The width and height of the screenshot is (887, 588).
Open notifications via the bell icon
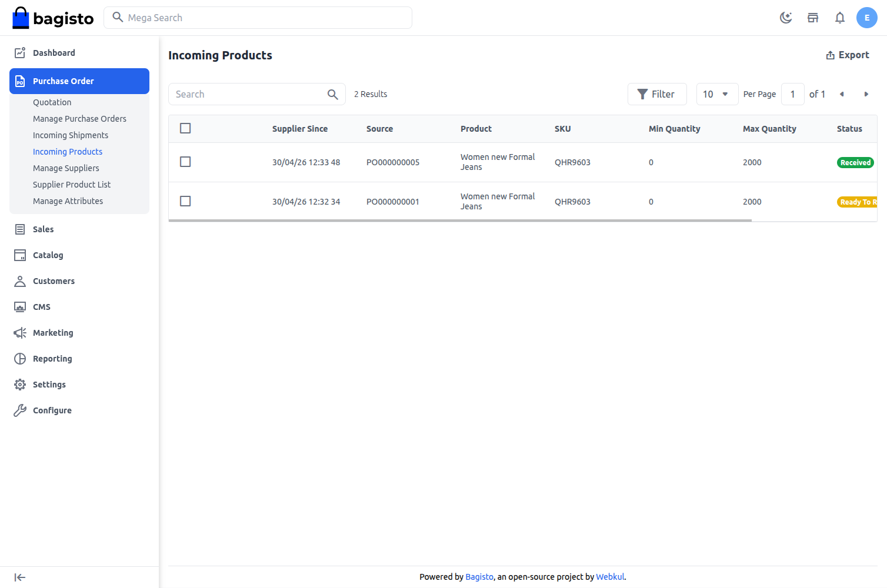point(840,18)
